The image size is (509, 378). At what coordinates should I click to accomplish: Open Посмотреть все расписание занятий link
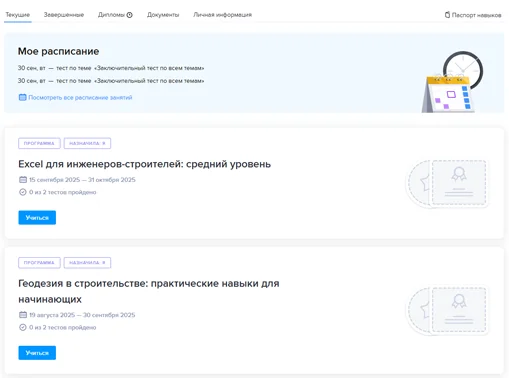click(x=80, y=97)
